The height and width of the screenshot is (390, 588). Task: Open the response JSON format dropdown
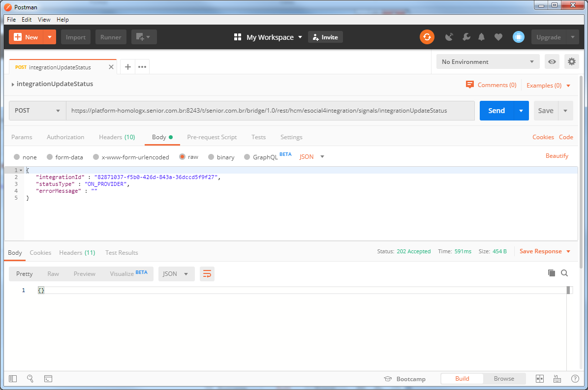tap(176, 274)
